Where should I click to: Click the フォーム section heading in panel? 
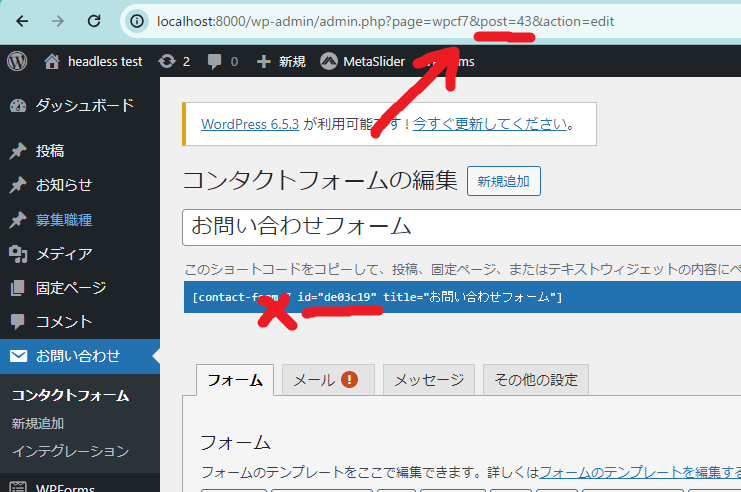235,443
